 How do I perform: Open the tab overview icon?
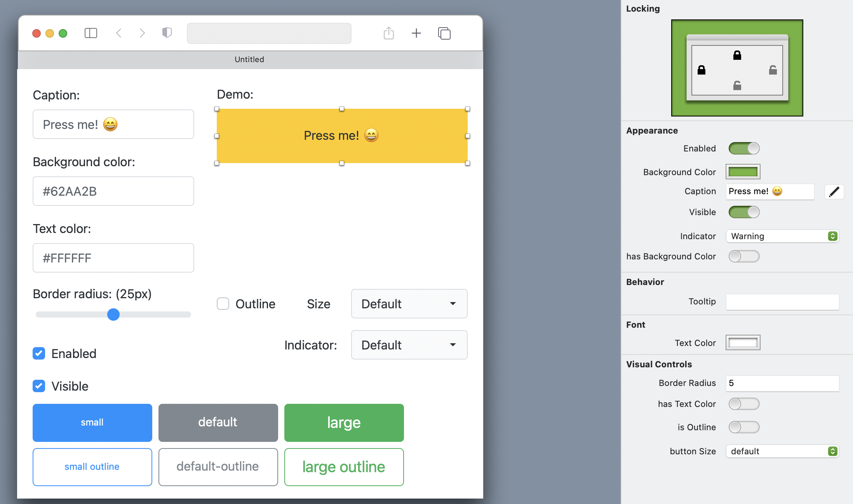tap(444, 33)
